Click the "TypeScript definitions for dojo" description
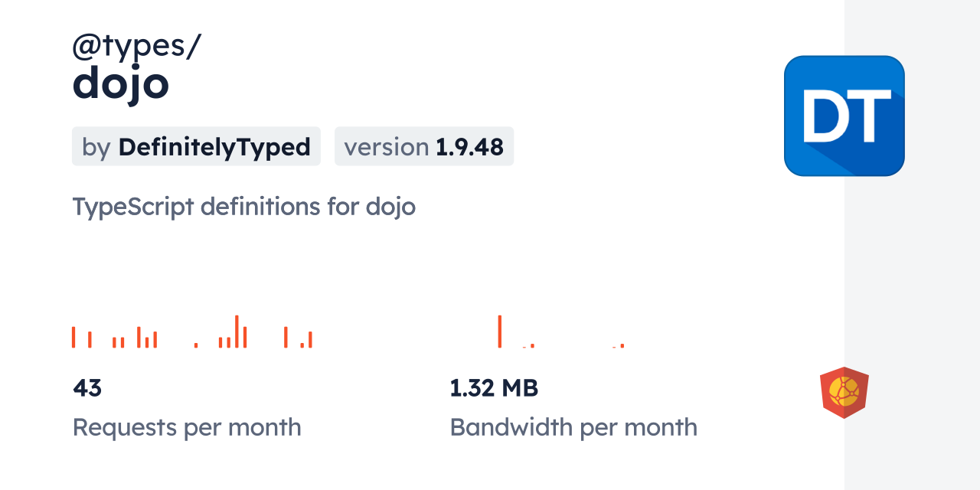The height and width of the screenshot is (490, 980). (243, 207)
